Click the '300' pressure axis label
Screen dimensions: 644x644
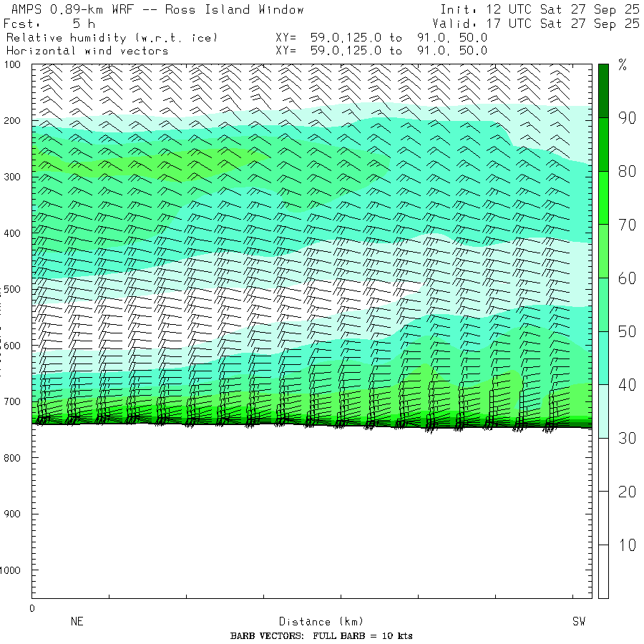(x=12, y=177)
